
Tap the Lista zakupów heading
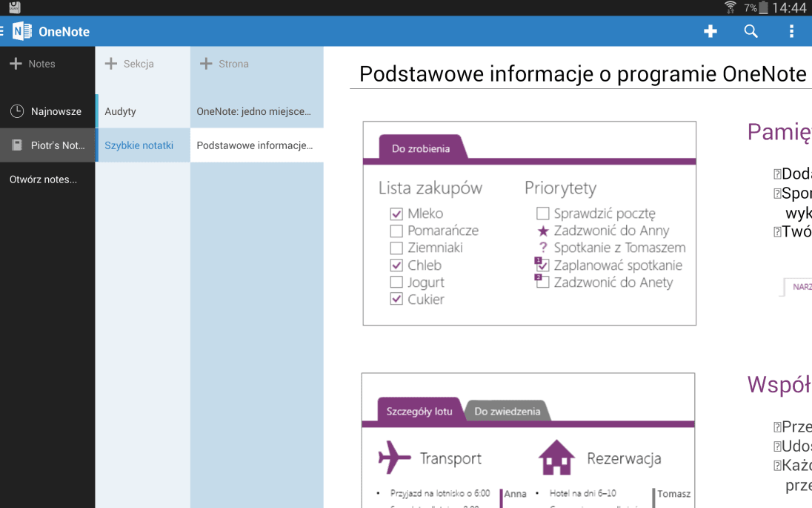(430, 188)
